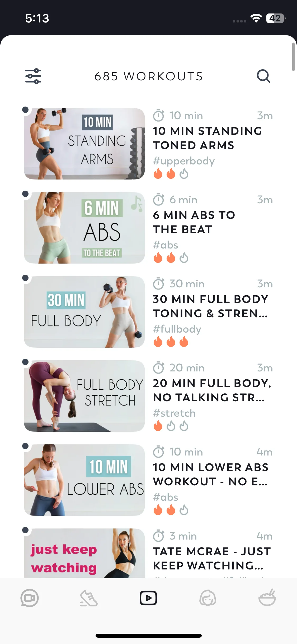Switch to the running shoe tab
Image resolution: width=297 pixels, height=644 pixels.
pyautogui.click(x=89, y=598)
